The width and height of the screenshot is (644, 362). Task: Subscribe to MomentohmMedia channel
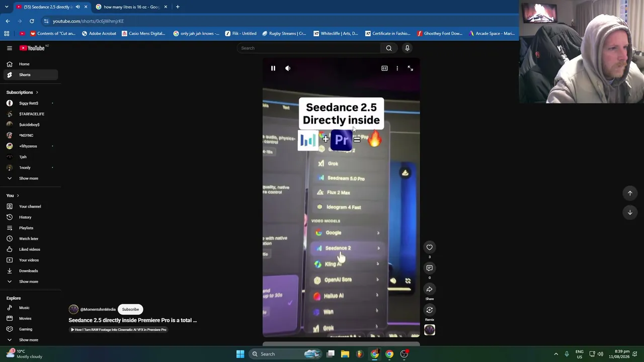[130, 309]
